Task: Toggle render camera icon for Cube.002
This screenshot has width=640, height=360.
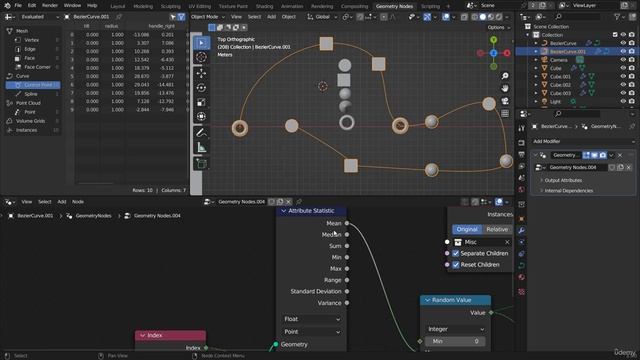Action: pos(631,85)
